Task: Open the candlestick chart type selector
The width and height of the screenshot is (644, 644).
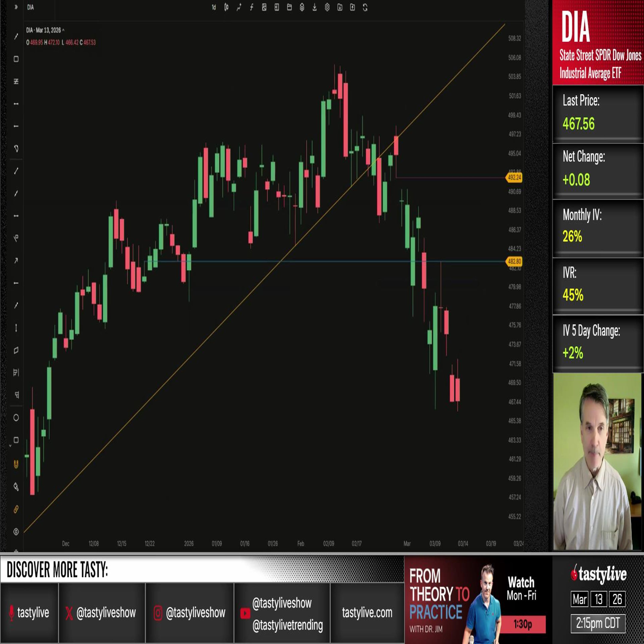Action: (226, 7)
